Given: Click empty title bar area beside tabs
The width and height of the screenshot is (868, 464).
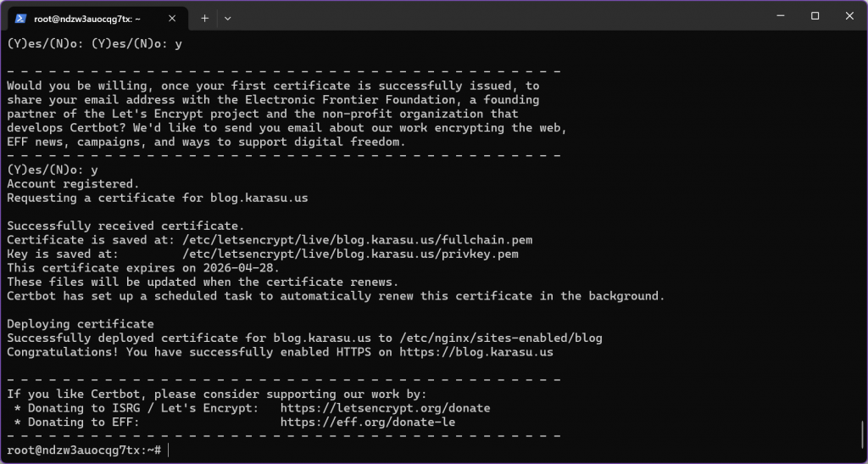Looking at the screenshot, I should (x=492, y=16).
